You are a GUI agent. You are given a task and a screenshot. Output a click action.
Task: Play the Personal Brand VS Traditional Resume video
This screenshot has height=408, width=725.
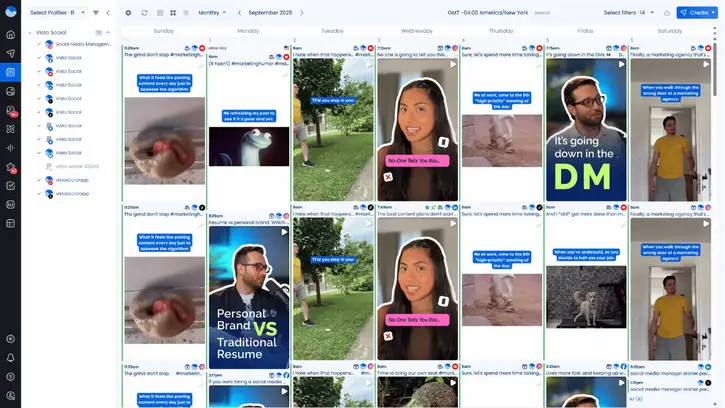pyautogui.click(x=284, y=232)
